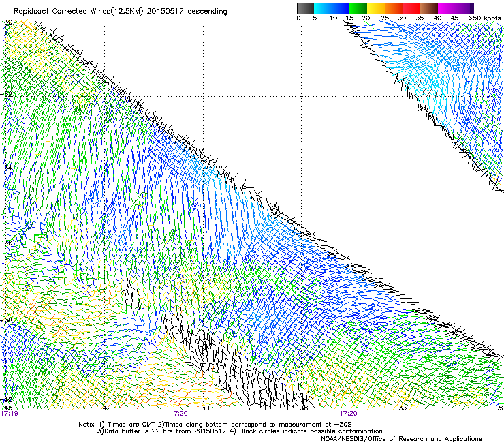The image size is (504, 443).
Task: Click the 'Times are GMT' note text
Action: (x=131, y=425)
